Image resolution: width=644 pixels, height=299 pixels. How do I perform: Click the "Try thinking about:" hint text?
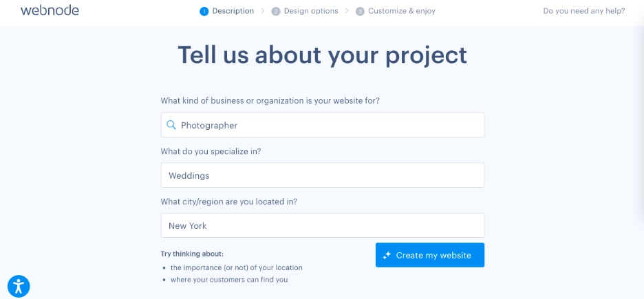pyautogui.click(x=192, y=254)
